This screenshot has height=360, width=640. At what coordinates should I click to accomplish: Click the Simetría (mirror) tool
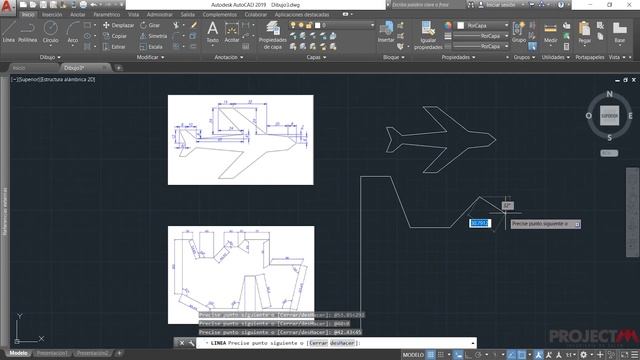point(153,36)
